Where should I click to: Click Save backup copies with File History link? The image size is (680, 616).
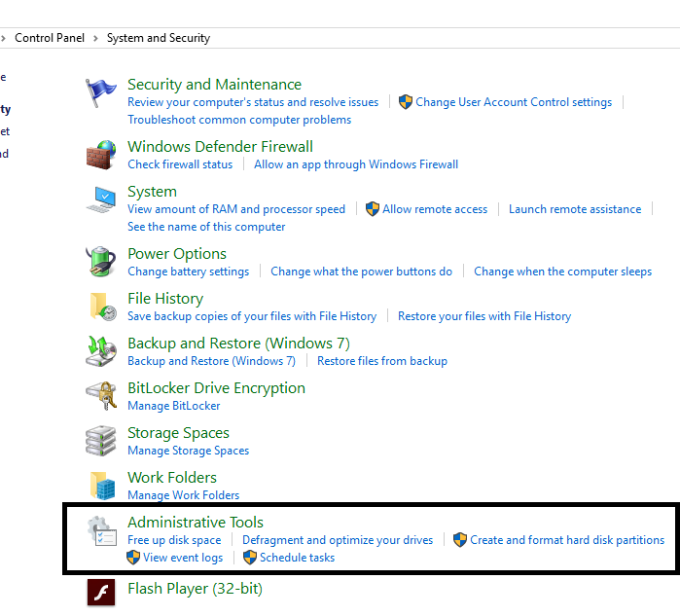click(x=252, y=316)
